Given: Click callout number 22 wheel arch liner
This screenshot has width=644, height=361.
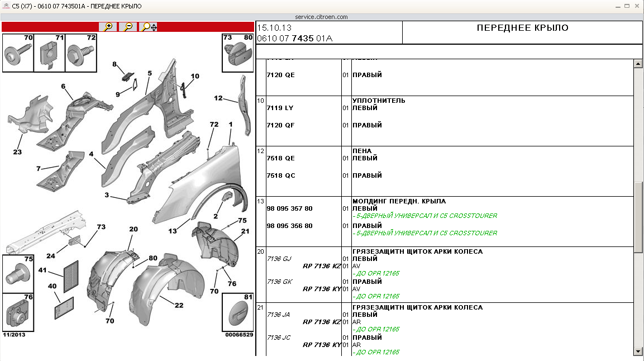Looking at the screenshot, I should [x=178, y=305].
